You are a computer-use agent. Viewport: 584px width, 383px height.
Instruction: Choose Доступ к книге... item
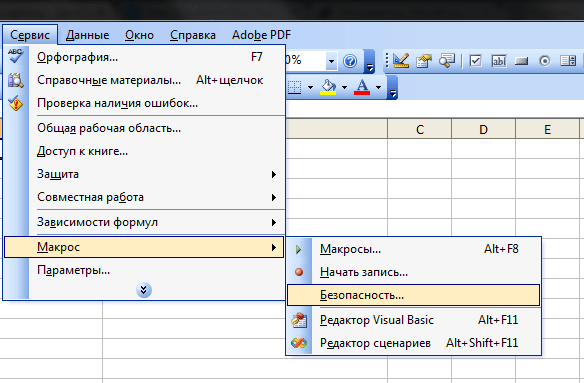144,151
